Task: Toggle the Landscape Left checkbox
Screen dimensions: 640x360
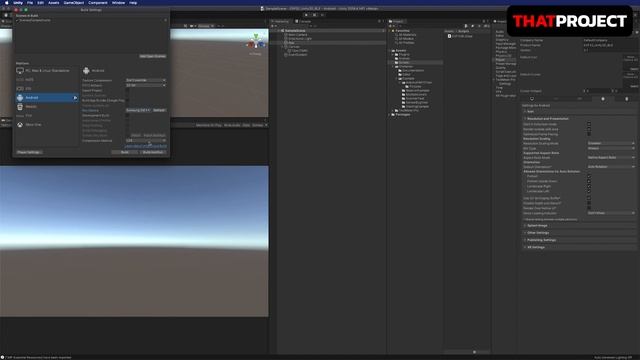Action: click(589, 191)
